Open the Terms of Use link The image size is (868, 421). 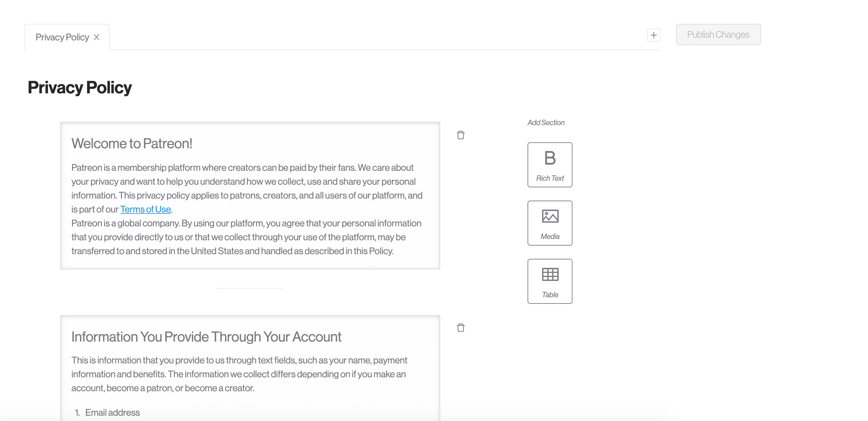point(145,209)
